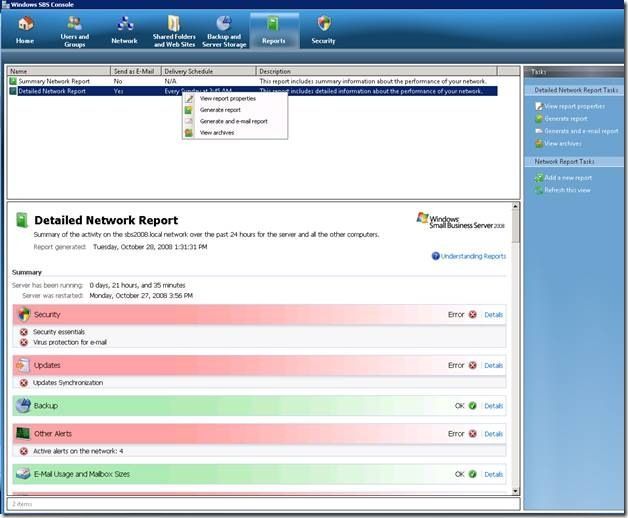Click the Virus protection for e-mail error icon
The height and width of the screenshot is (518, 628).
tap(24, 343)
